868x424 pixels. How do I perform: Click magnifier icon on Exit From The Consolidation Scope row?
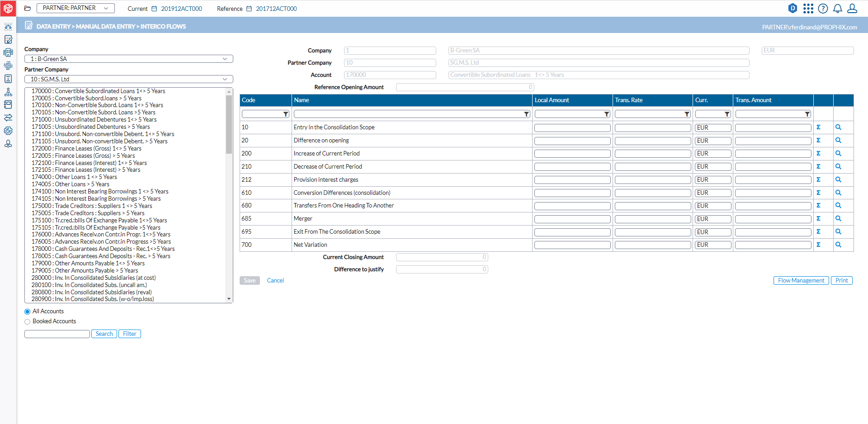click(x=838, y=231)
